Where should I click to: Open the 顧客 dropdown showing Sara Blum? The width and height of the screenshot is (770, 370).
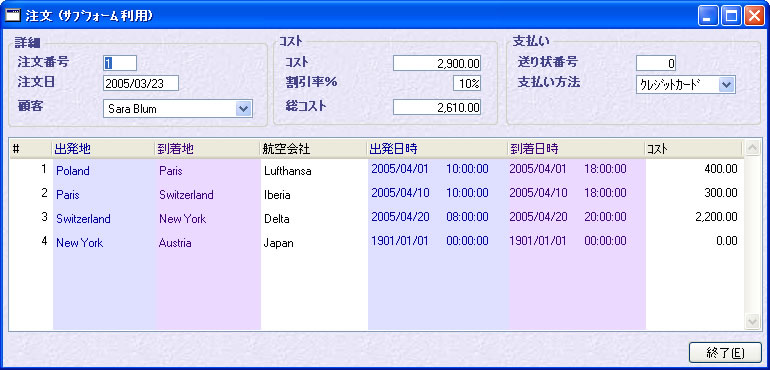(x=178, y=109)
